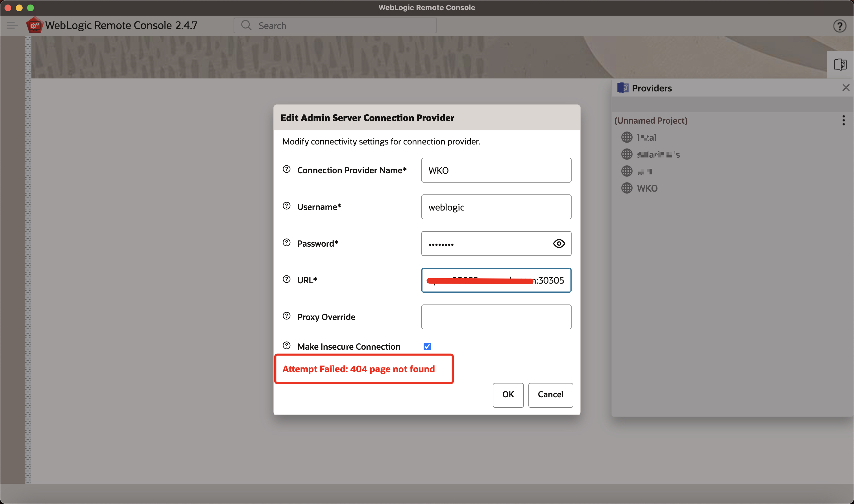
Task: Cancel the Edit Admin Server dialog
Action: (x=550, y=395)
